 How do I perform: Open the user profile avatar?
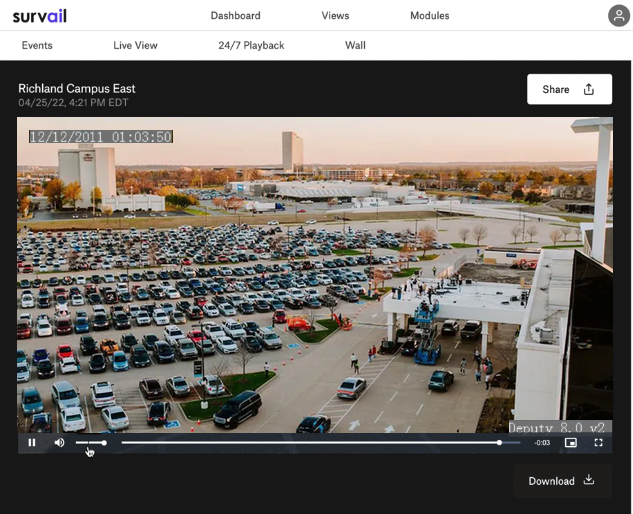point(619,15)
